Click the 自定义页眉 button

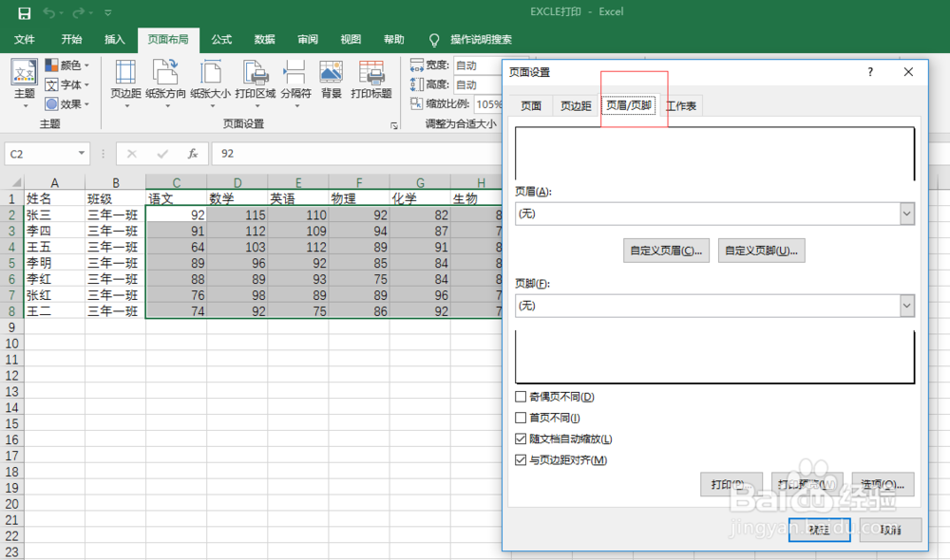664,251
